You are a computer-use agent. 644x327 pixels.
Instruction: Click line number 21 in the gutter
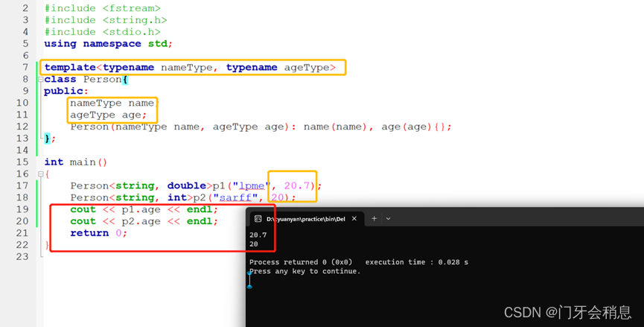(22, 233)
